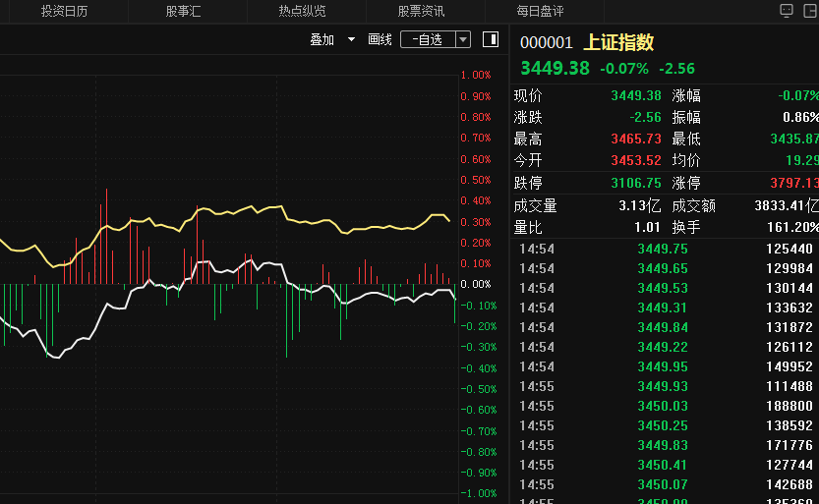The image size is (819, 504).
Task: Select tick row with price 3449.53
Action: coord(666,288)
